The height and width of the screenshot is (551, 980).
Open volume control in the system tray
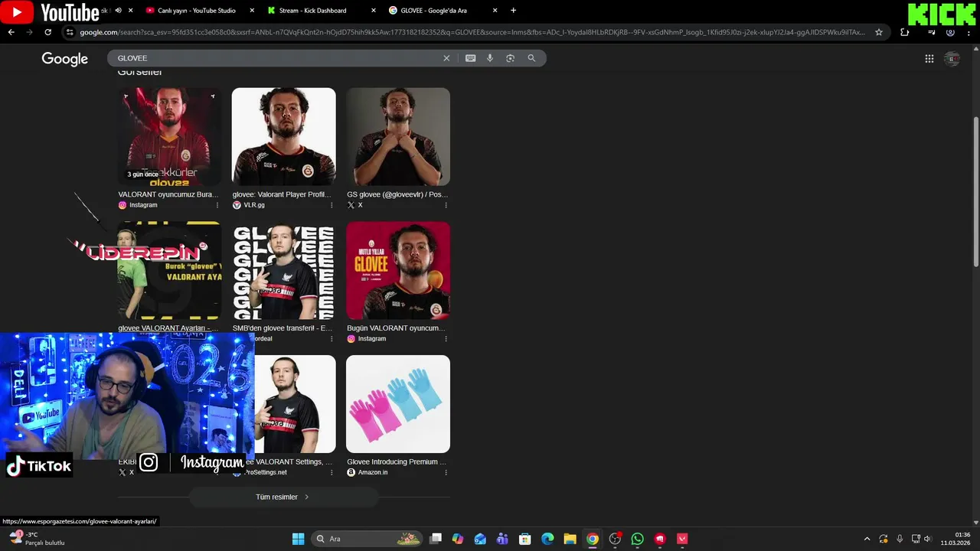click(x=927, y=539)
